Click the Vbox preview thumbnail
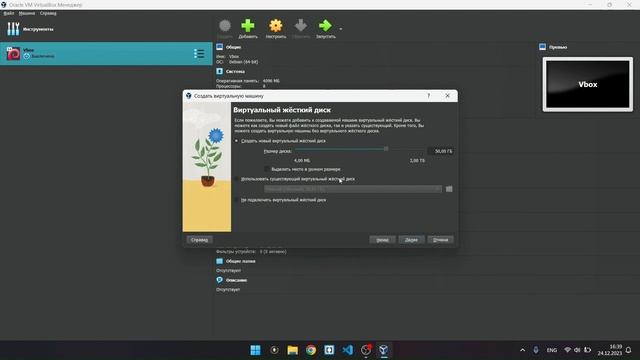The height and width of the screenshot is (360, 640). [x=588, y=84]
